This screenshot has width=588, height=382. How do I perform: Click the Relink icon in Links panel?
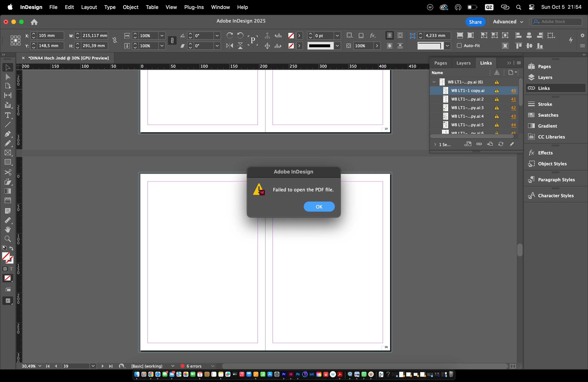[479, 144]
